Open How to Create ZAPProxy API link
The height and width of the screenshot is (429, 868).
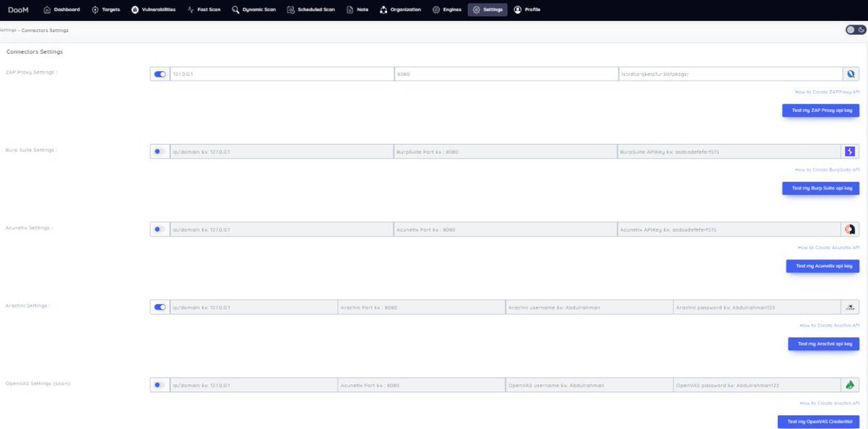[x=827, y=92]
